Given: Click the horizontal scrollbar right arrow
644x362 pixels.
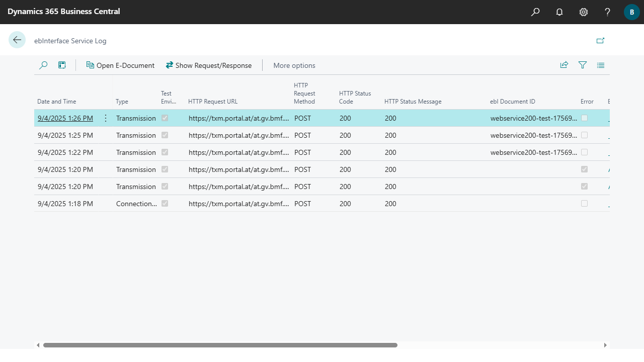Looking at the screenshot, I should coord(605,345).
